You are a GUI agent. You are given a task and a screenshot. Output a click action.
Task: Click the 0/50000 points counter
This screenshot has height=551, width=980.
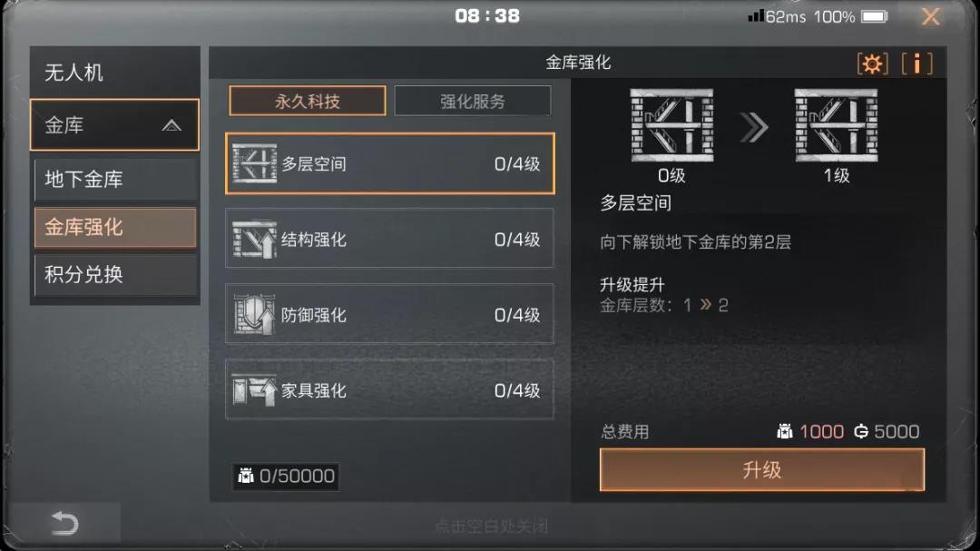[286, 477]
